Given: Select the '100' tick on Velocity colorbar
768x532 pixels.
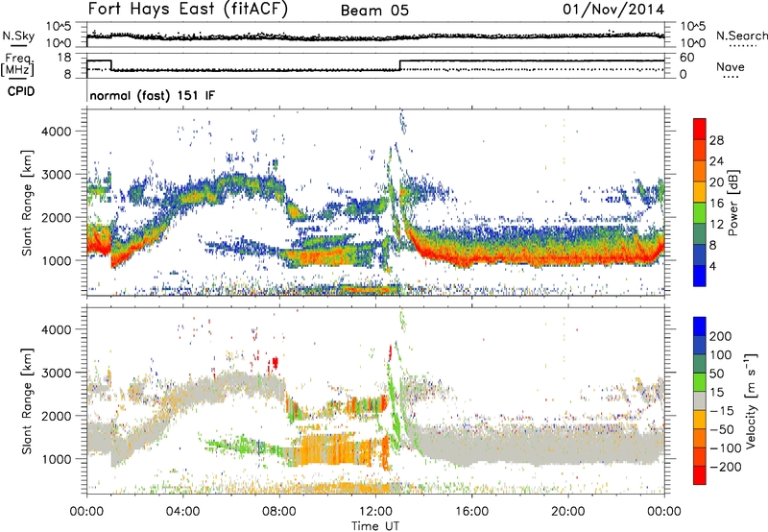Looking at the screenshot, I should click(x=721, y=354).
